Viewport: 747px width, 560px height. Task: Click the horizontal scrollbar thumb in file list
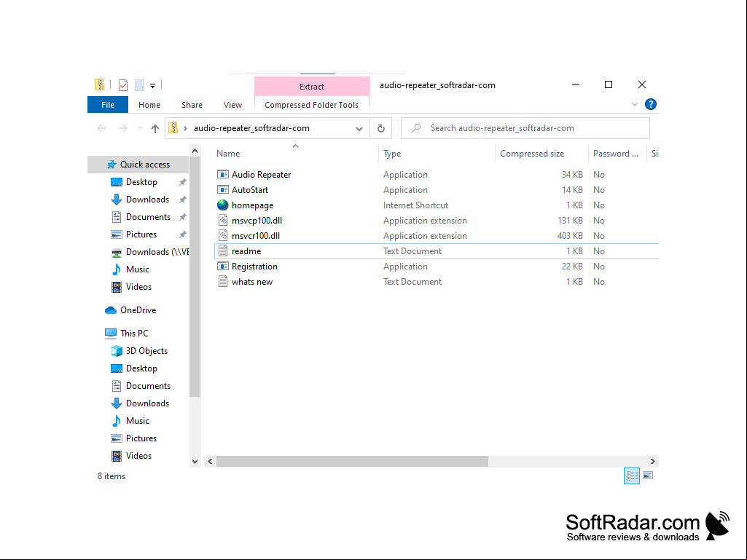coord(352,462)
